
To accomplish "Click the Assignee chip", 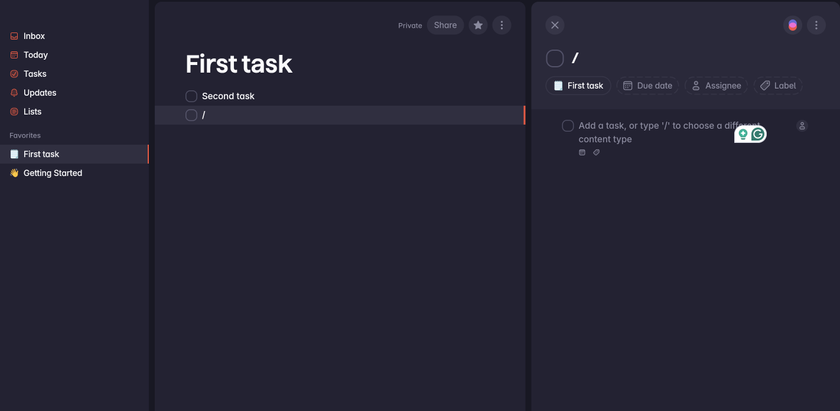I will click(715, 86).
